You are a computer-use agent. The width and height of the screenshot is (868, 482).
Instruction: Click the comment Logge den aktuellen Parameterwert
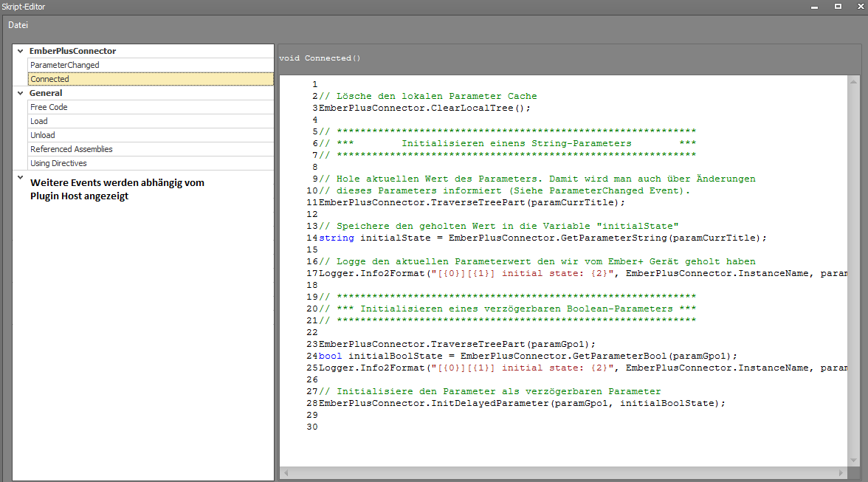[x=537, y=262]
